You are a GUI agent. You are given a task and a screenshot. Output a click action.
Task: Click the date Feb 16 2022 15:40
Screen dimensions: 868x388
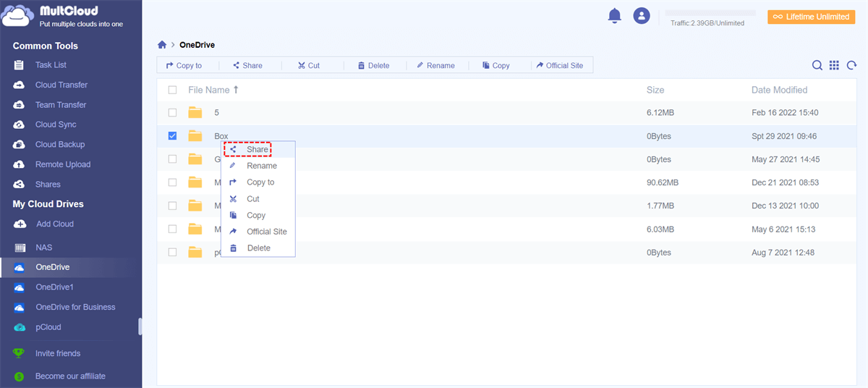point(785,112)
